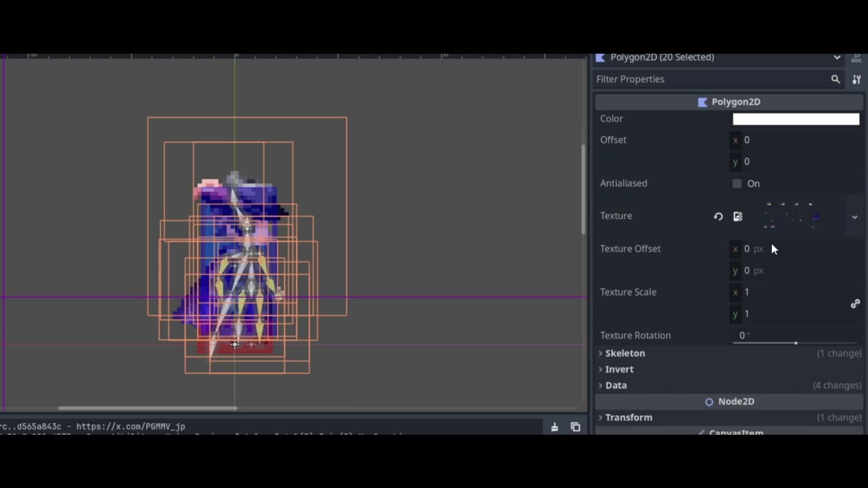Open the Polygon2D object selector dropdown
The width and height of the screenshot is (868, 488).
837,57
